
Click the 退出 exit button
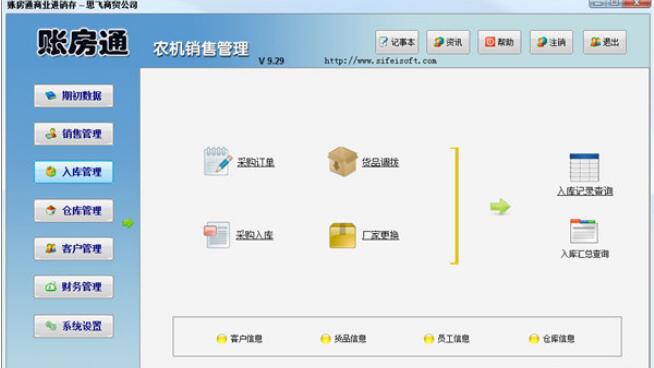point(604,42)
